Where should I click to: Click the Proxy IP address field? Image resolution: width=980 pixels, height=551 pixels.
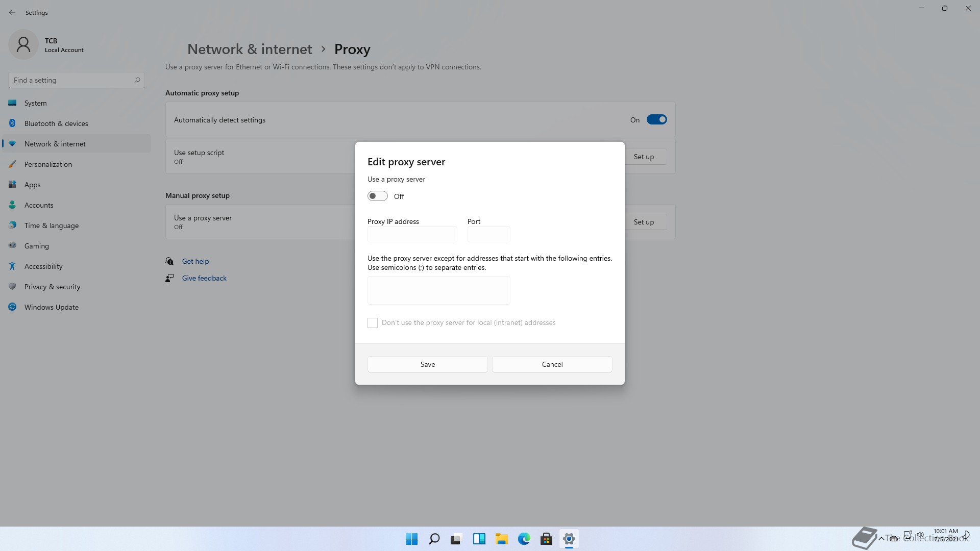coord(412,235)
